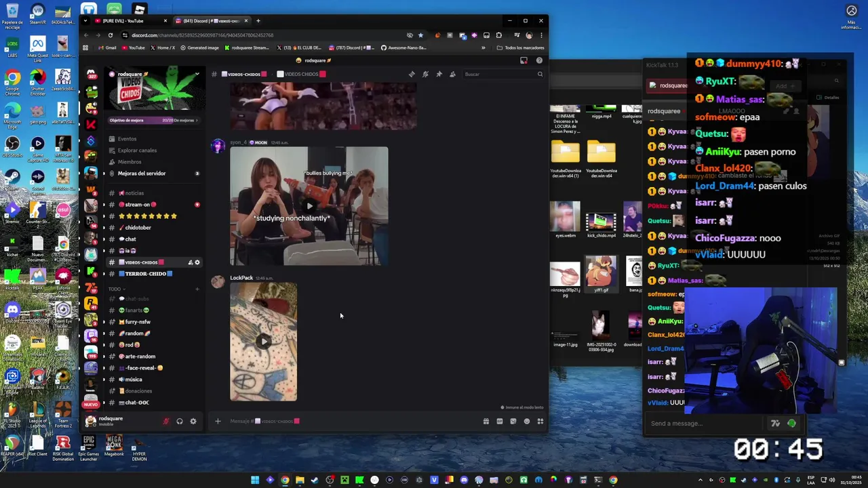The image size is (868, 488).
Task: Open Miembros in the server sidebar
Action: pos(130,162)
